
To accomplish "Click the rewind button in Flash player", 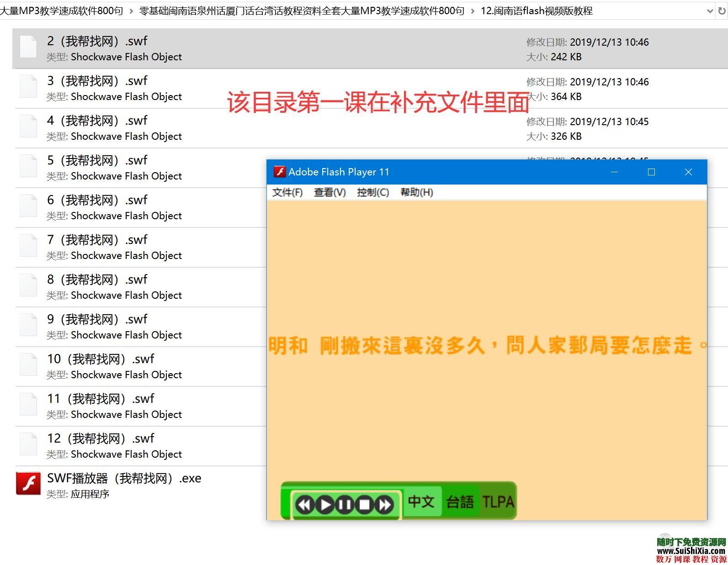I will [305, 505].
